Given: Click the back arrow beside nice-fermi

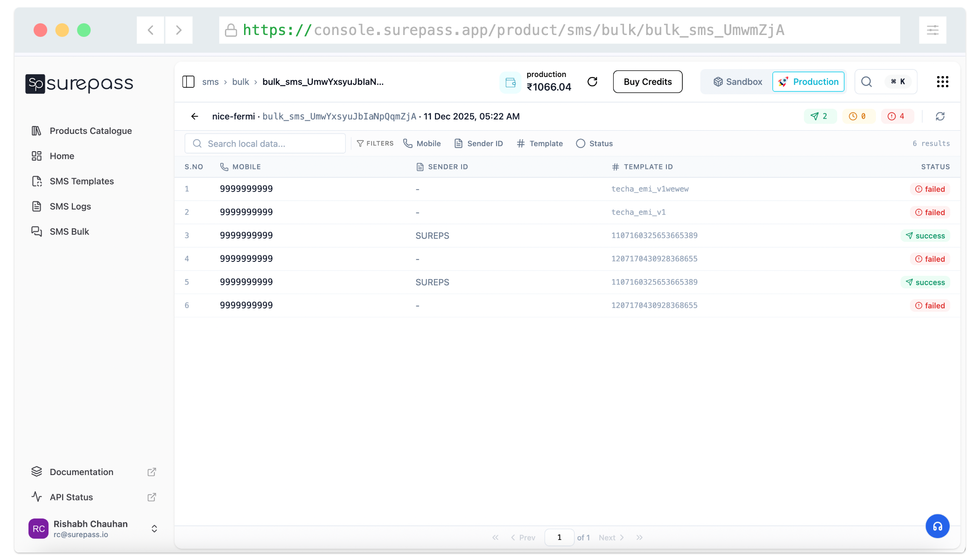Looking at the screenshot, I should click(195, 116).
